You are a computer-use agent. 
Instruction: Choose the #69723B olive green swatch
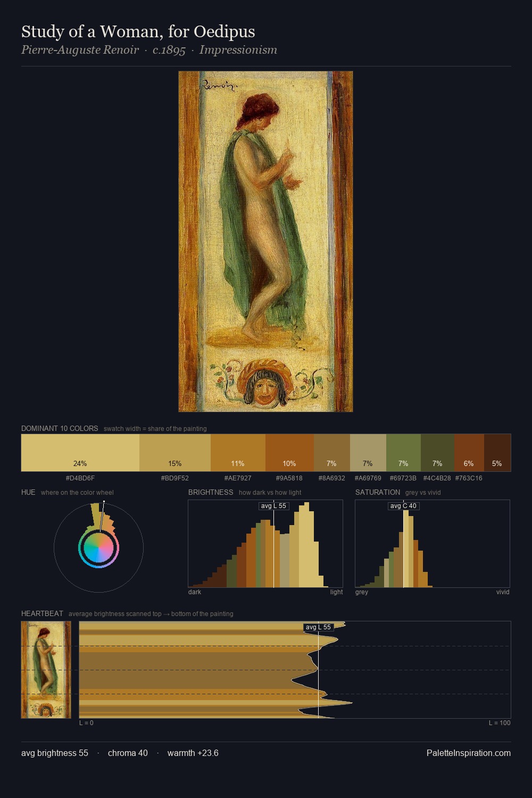click(x=403, y=453)
